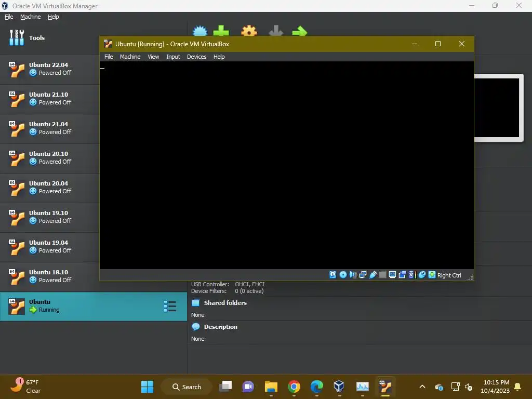Click the network adapter indicator icon
The image size is (532, 399).
point(363,275)
